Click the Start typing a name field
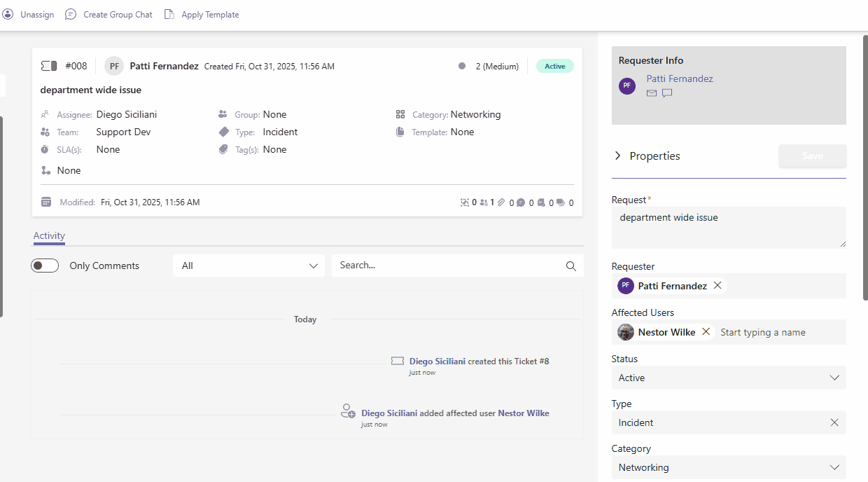The height and width of the screenshot is (482, 868). tap(777, 332)
